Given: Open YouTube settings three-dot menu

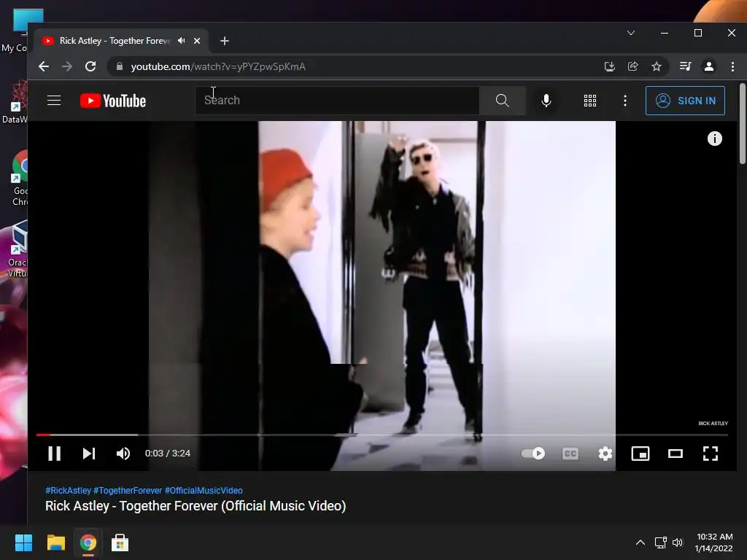Looking at the screenshot, I should (625, 101).
